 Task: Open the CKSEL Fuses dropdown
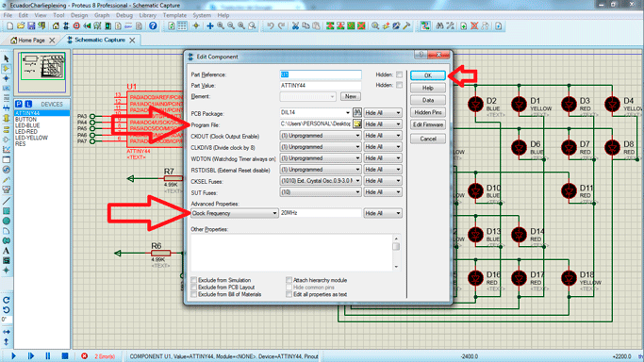click(x=321, y=181)
